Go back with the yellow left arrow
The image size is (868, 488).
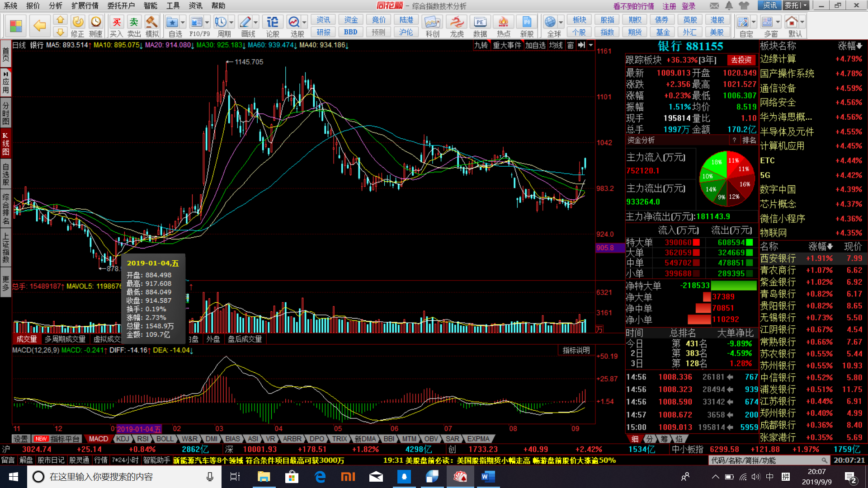[40, 26]
